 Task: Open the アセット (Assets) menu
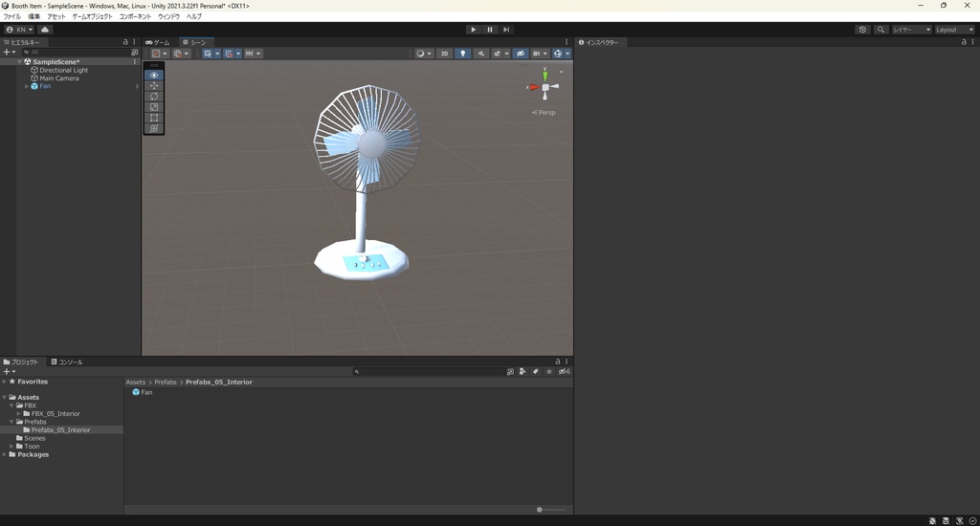[x=56, y=17]
